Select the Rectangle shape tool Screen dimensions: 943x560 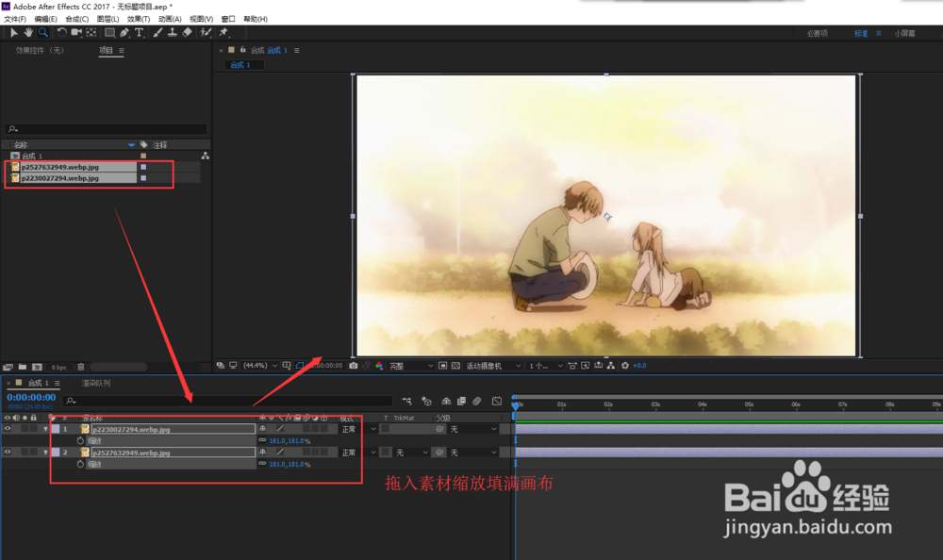tap(110, 32)
